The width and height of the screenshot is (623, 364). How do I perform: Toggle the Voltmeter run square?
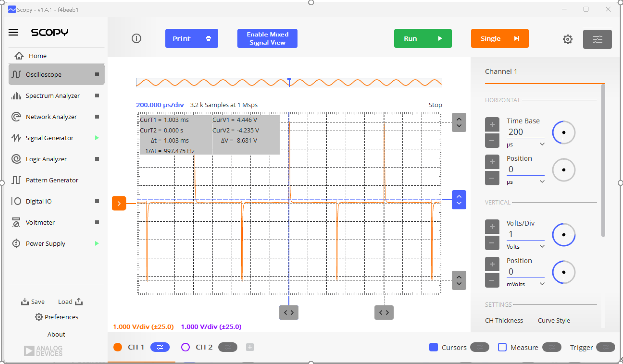point(97,222)
